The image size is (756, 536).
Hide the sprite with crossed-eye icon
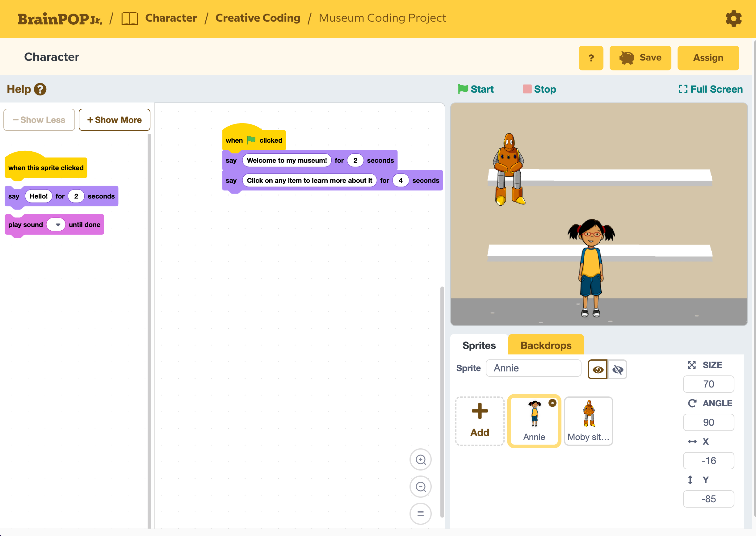(x=618, y=369)
